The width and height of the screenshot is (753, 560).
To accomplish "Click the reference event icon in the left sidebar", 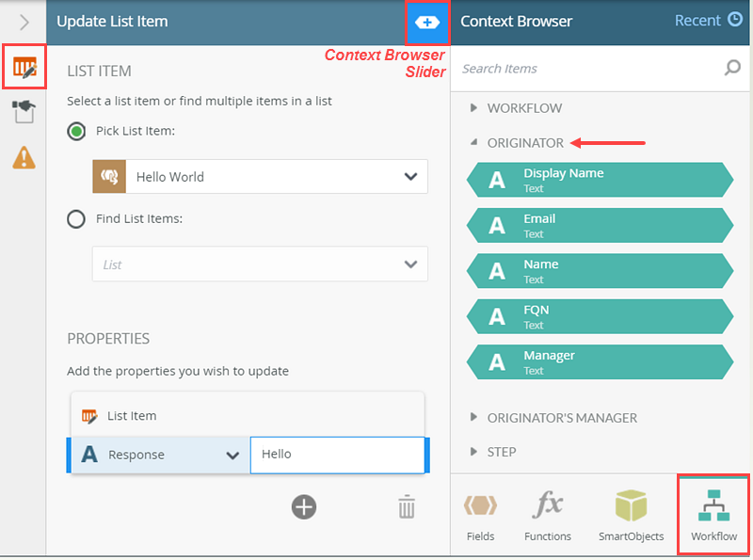I will pos(22,111).
